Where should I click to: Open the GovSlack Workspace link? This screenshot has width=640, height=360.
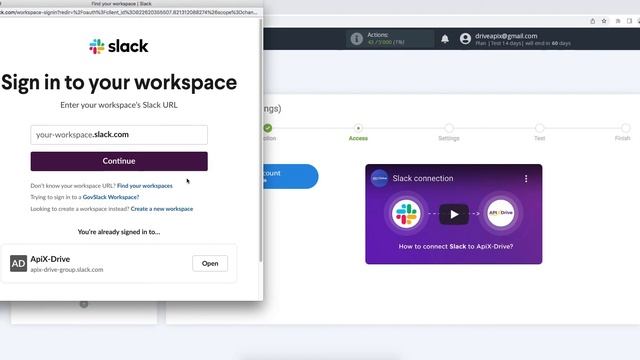(x=111, y=197)
